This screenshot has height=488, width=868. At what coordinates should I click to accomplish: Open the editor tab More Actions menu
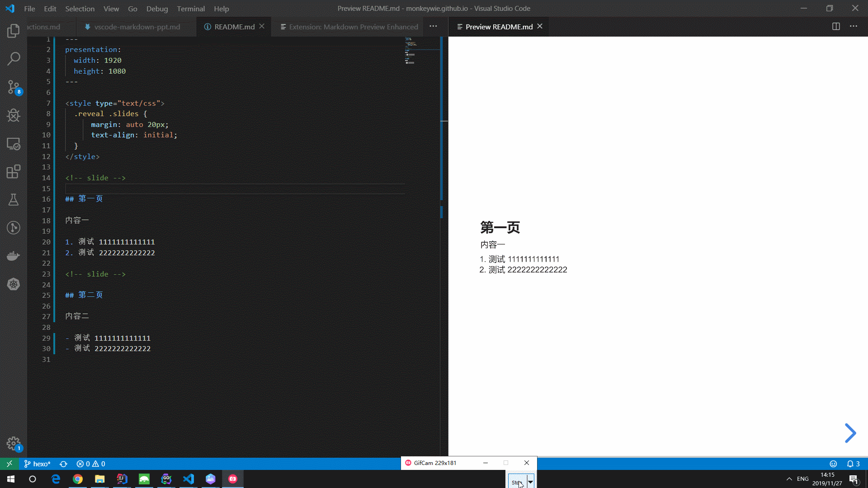[433, 26]
